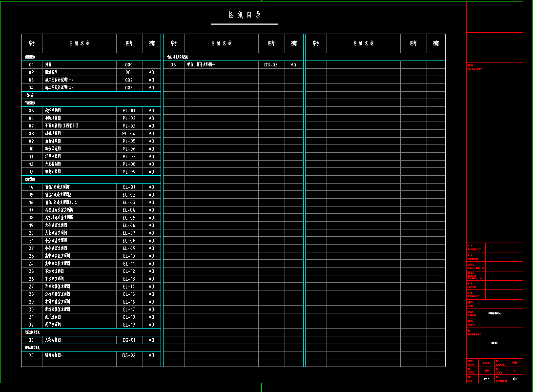The image size is (533, 392).
Task: Click the DS-01 drawing number cell
Action: click(x=129, y=340)
